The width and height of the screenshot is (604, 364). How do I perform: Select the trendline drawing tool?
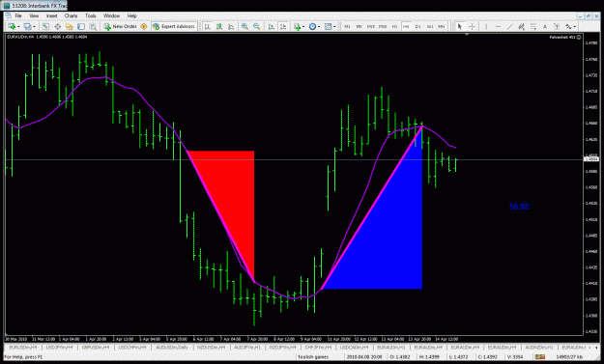(x=509, y=26)
